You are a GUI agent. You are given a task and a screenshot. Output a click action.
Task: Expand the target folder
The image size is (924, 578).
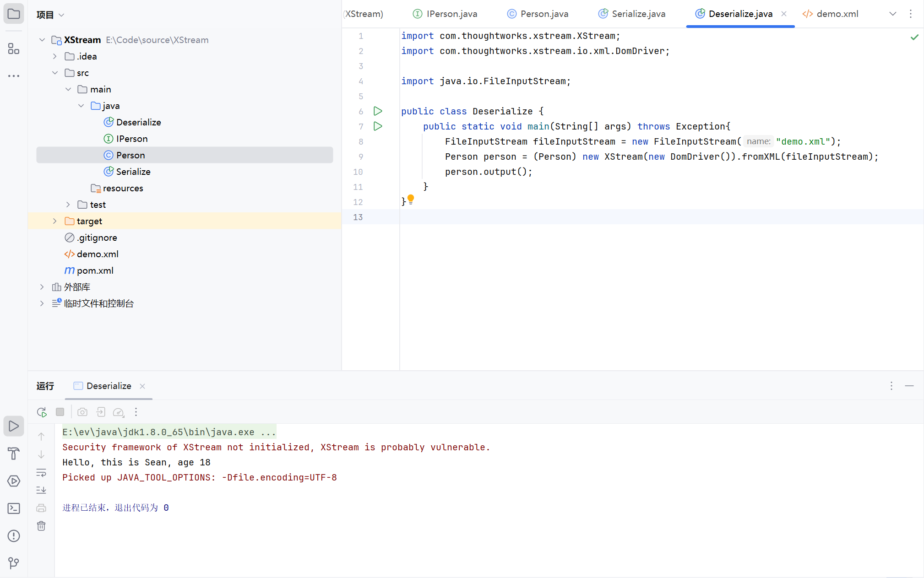tap(55, 221)
